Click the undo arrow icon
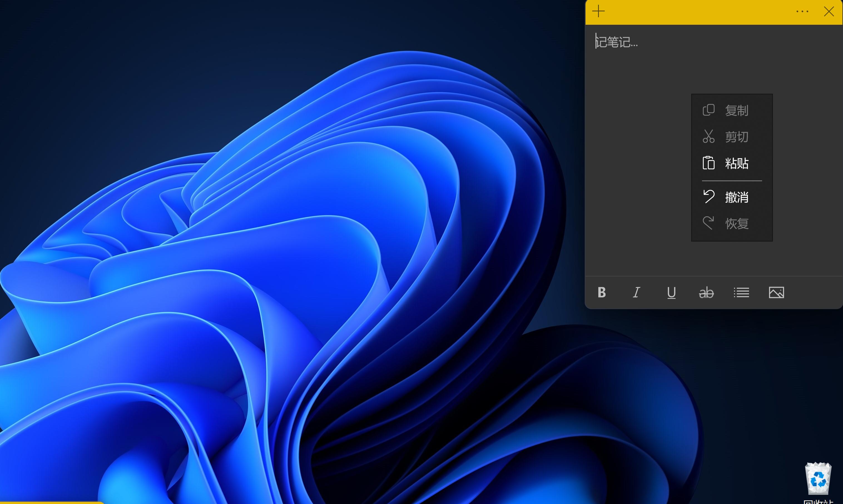Screen dimensions: 843x504 coord(708,197)
